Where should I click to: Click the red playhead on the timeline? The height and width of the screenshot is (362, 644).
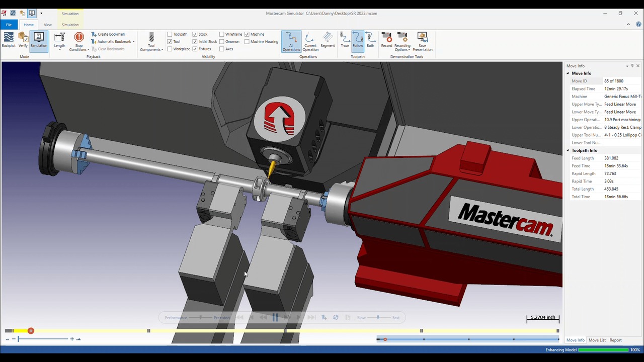(31, 331)
